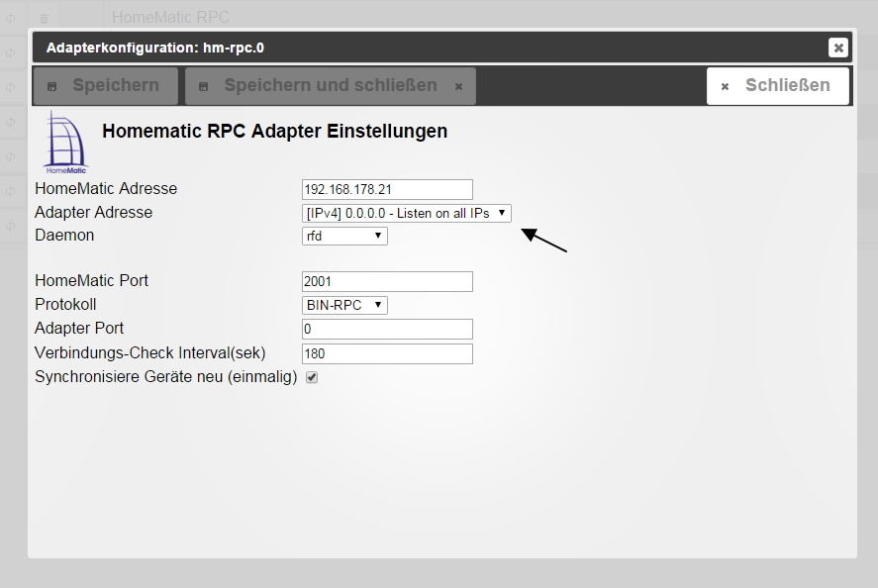Click the x icon on Schließen button
This screenshot has width=878, height=588.
point(725,86)
